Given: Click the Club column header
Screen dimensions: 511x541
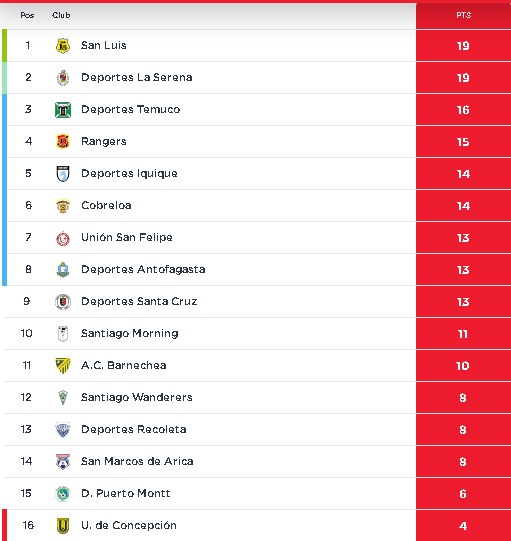Looking at the screenshot, I should point(61,15).
